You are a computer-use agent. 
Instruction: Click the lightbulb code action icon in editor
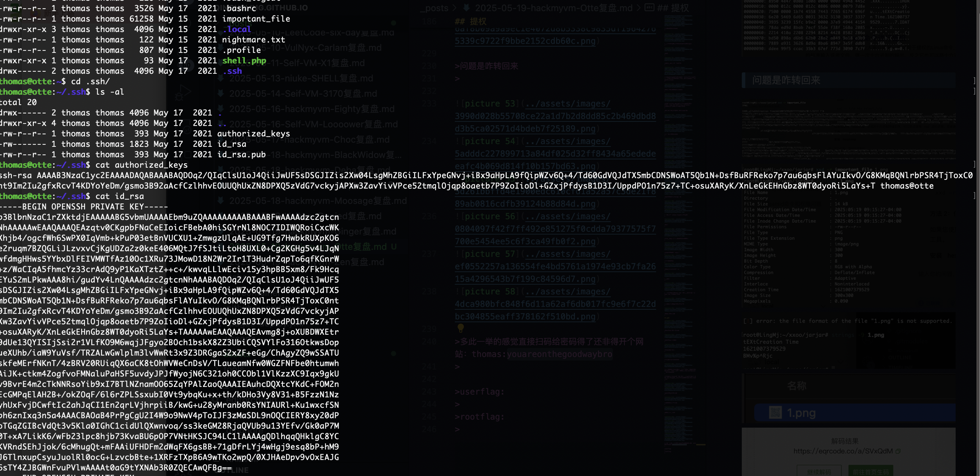461,328
